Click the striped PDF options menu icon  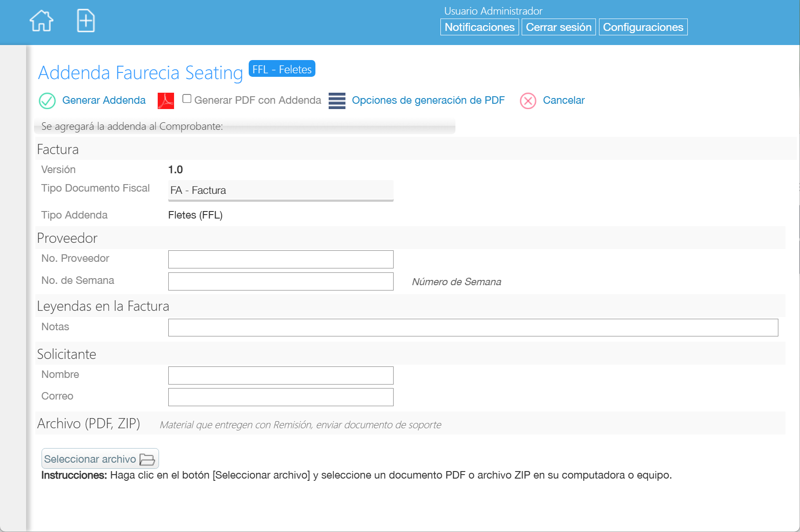(337, 101)
